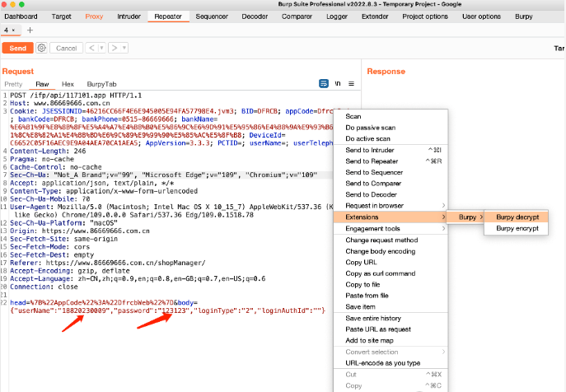This screenshot has height=392, width=566.
Task: Click the Content-Length: 246 line
Action: tap(48, 152)
